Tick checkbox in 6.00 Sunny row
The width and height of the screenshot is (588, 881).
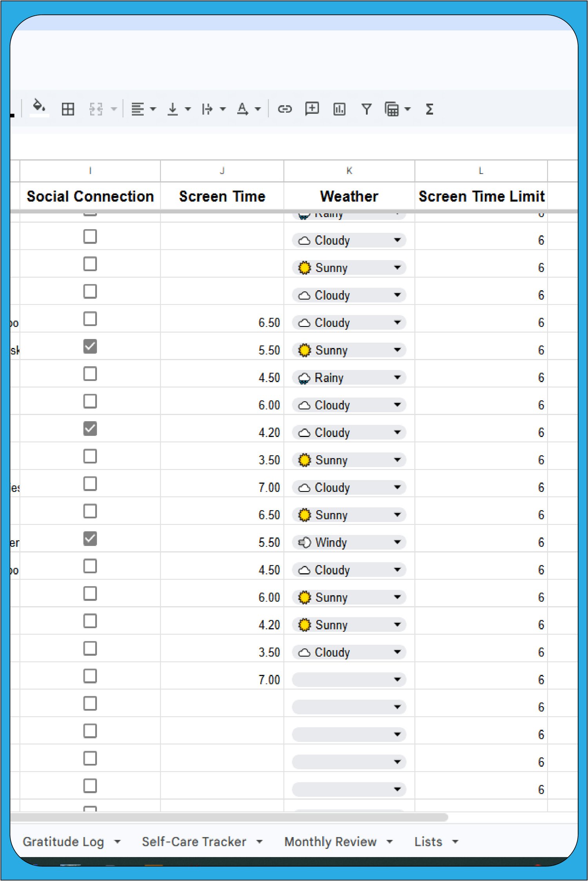[x=90, y=594]
